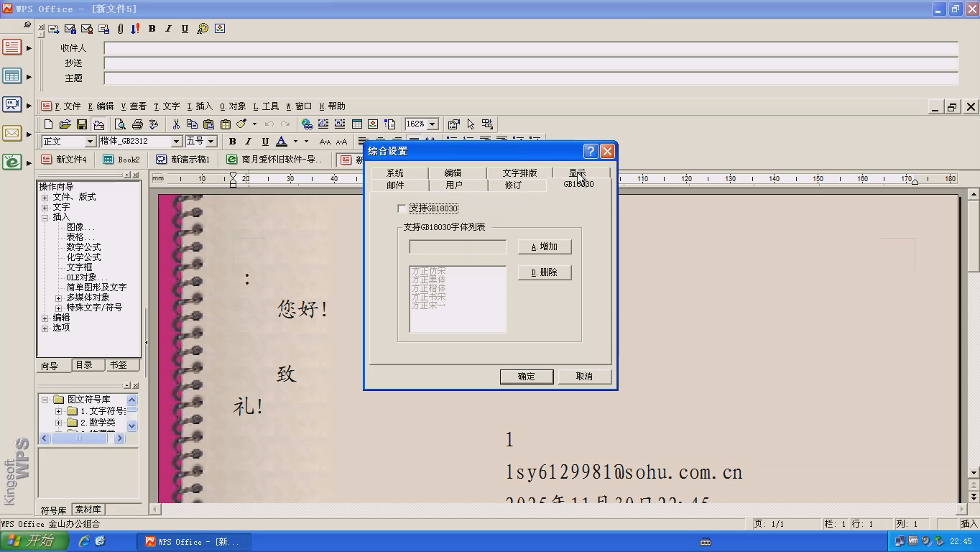The image size is (980, 552).
Task: Click the Cut scissors icon
Action: pyautogui.click(x=175, y=124)
